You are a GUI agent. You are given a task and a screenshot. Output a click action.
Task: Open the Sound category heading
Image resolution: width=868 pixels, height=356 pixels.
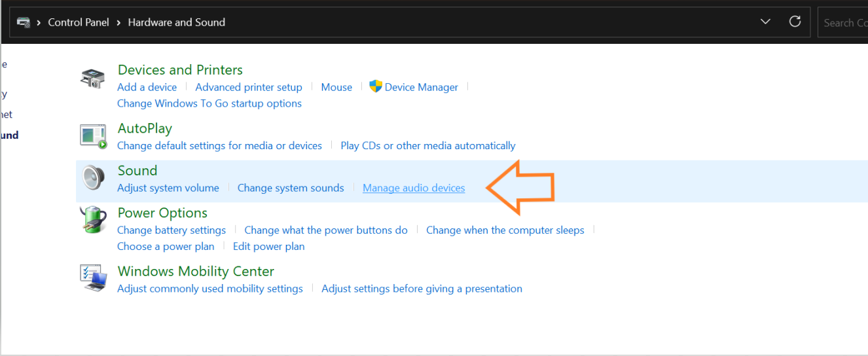tap(137, 171)
